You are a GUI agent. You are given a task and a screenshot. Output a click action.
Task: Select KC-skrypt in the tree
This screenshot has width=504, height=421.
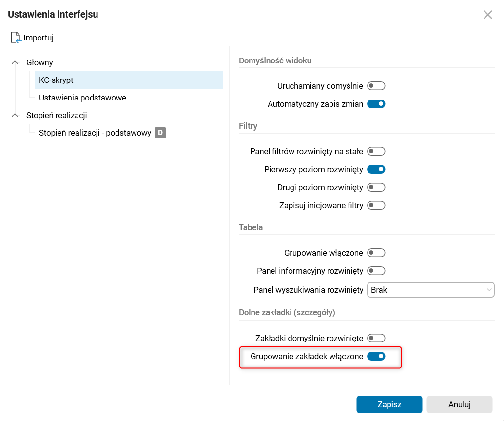57,80
